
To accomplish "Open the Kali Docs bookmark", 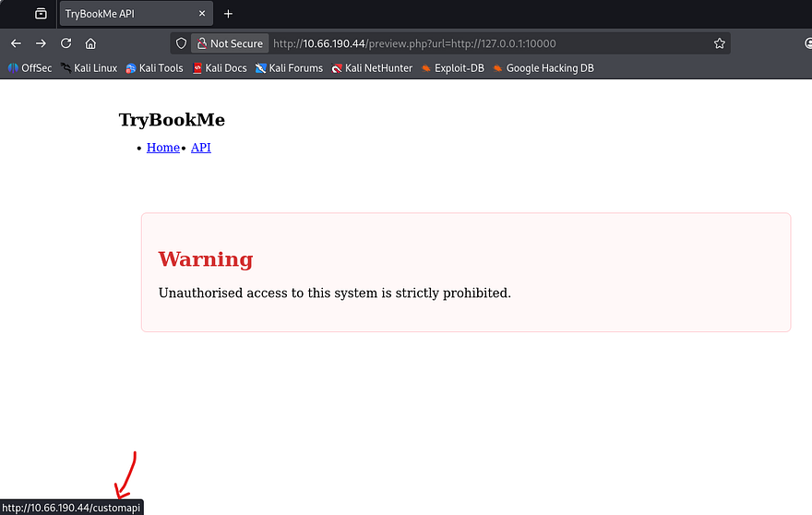I will coord(220,68).
